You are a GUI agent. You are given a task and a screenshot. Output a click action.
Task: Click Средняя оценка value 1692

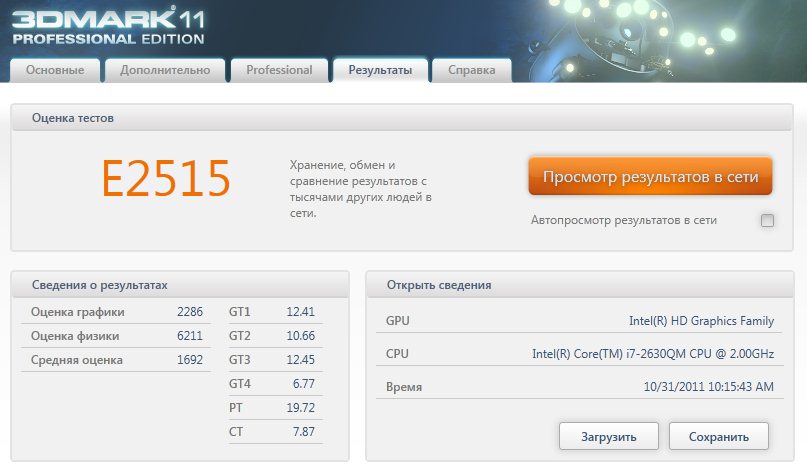pos(190,360)
